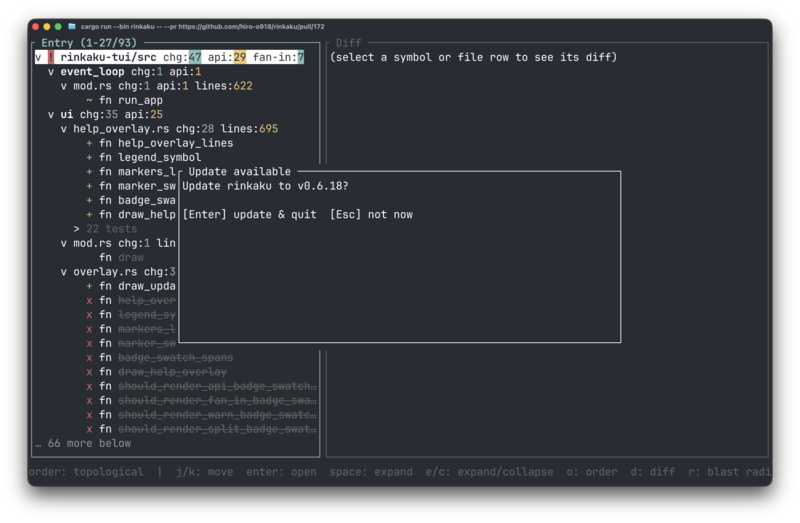Click the terminal window title command text
The height and width of the screenshot is (523, 800).
(203, 27)
